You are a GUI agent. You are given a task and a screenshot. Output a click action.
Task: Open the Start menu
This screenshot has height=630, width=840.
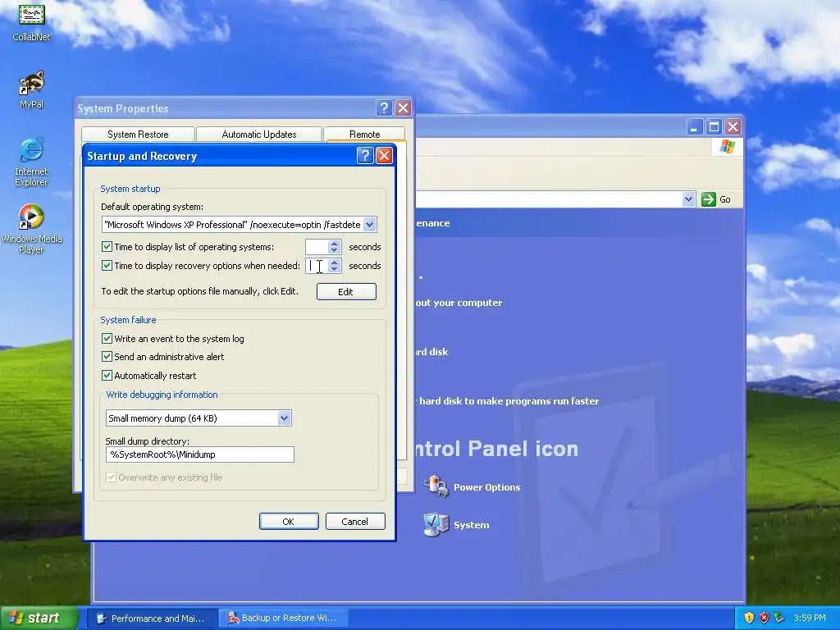click(x=39, y=618)
